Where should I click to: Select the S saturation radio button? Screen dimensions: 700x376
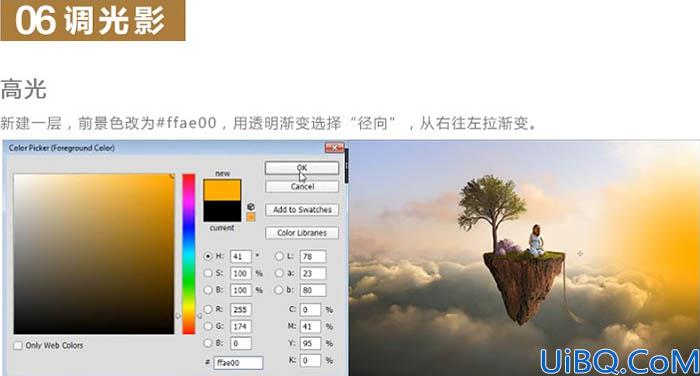(208, 273)
